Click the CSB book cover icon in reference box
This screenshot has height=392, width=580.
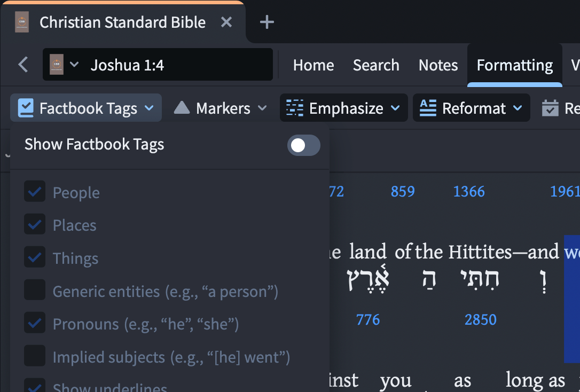[57, 65]
